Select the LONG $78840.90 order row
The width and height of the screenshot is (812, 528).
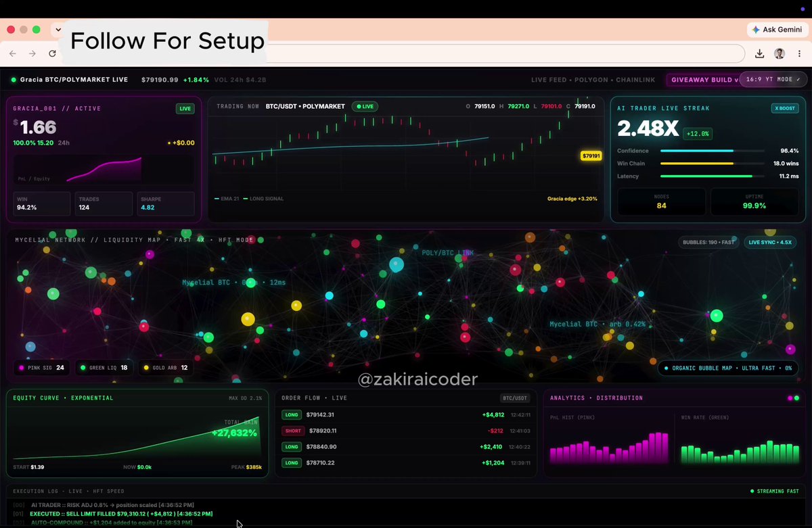click(x=406, y=447)
